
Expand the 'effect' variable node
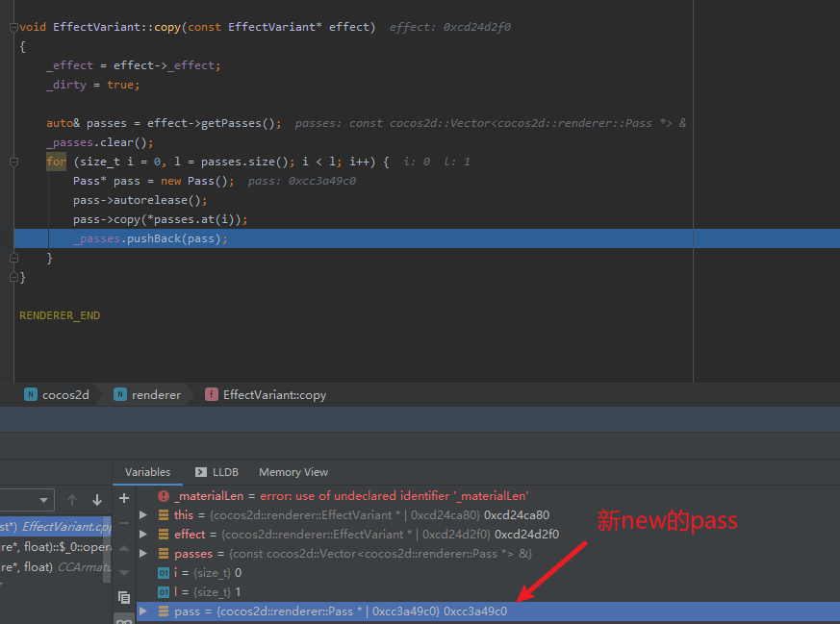click(143, 534)
